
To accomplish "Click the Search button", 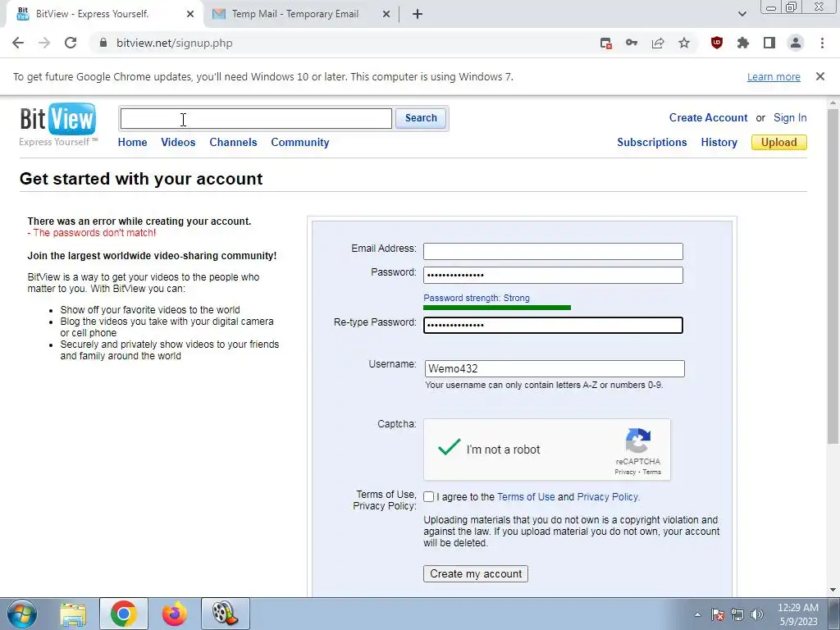I will (x=421, y=118).
